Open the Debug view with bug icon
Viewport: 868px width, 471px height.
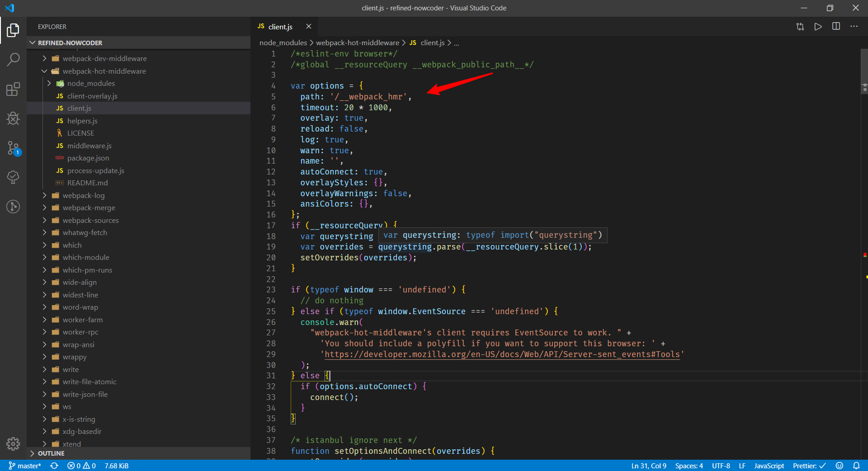(13, 118)
